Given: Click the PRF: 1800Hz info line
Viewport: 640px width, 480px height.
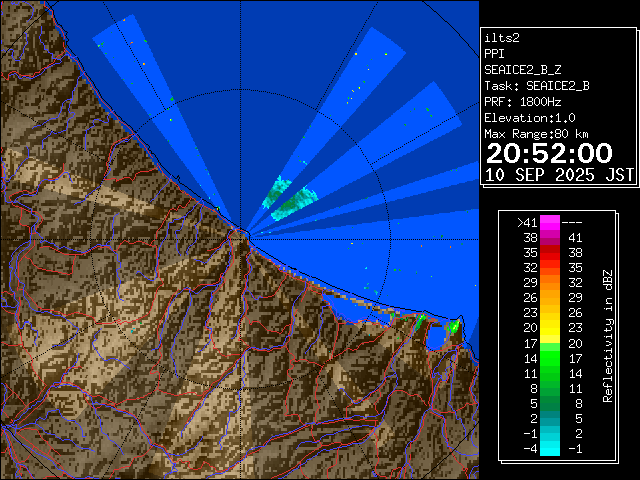Looking at the screenshot, I should coord(522,101).
